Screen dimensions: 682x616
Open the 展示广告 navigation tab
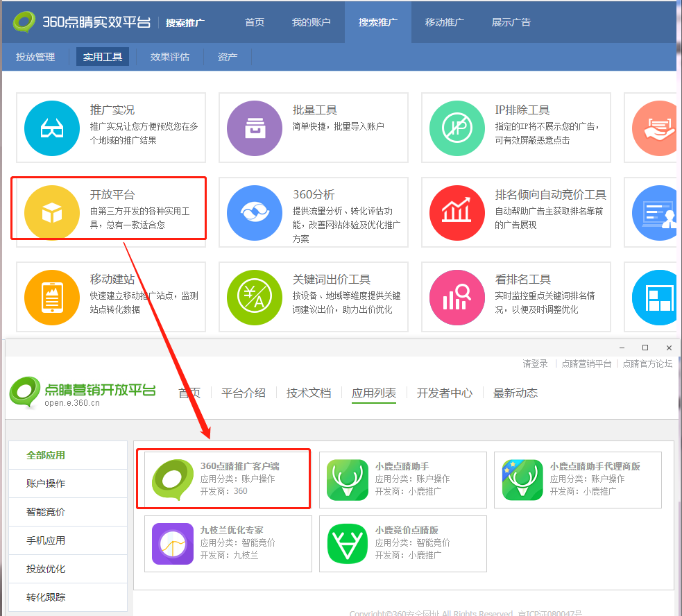pyautogui.click(x=511, y=22)
